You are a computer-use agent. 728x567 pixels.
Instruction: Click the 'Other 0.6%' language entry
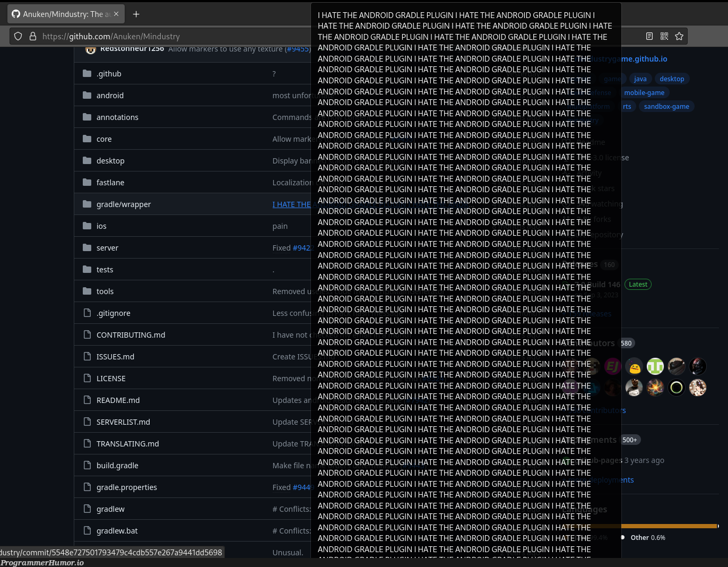click(x=643, y=538)
